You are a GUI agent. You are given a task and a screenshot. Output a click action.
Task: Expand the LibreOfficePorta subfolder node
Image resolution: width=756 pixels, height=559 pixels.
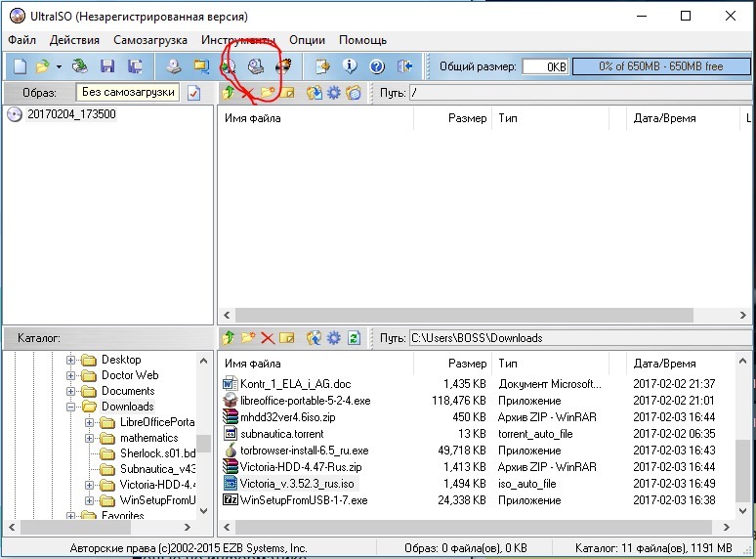pyautogui.click(x=89, y=422)
